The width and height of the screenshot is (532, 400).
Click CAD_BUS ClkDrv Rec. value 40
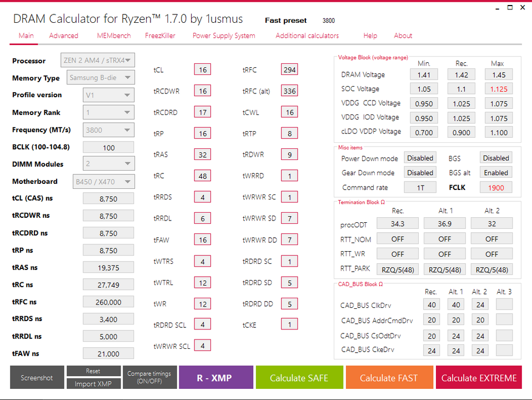(431, 304)
